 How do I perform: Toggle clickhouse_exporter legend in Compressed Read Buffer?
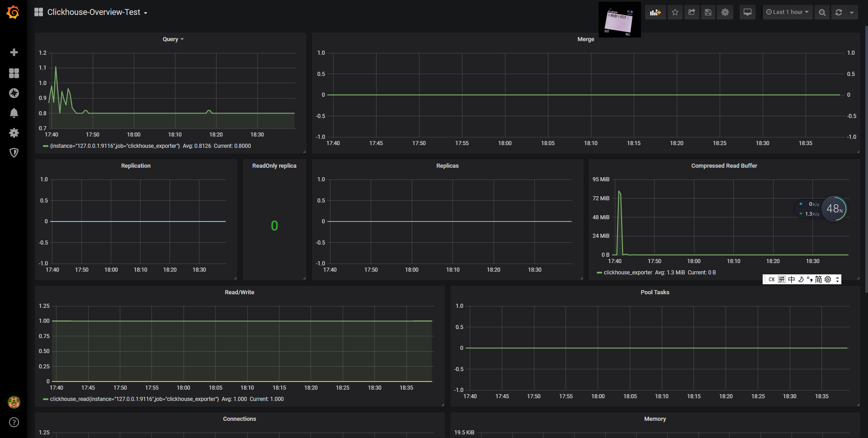(x=628, y=273)
